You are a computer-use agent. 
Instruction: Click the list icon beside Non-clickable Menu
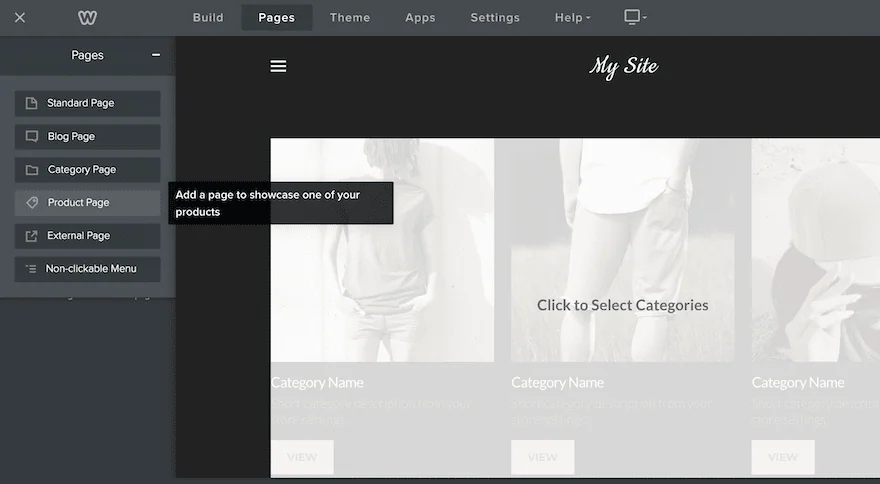tap(31, 269)
